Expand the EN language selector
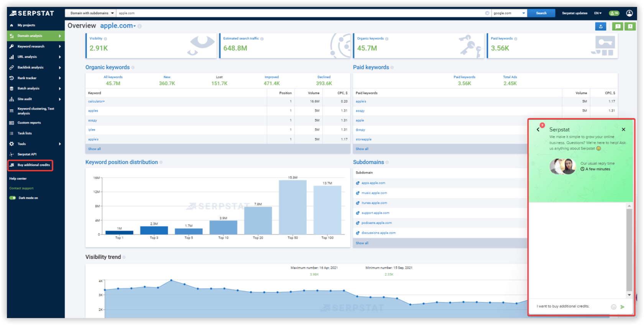Screen dimensions: 644x325 point(598,13)
